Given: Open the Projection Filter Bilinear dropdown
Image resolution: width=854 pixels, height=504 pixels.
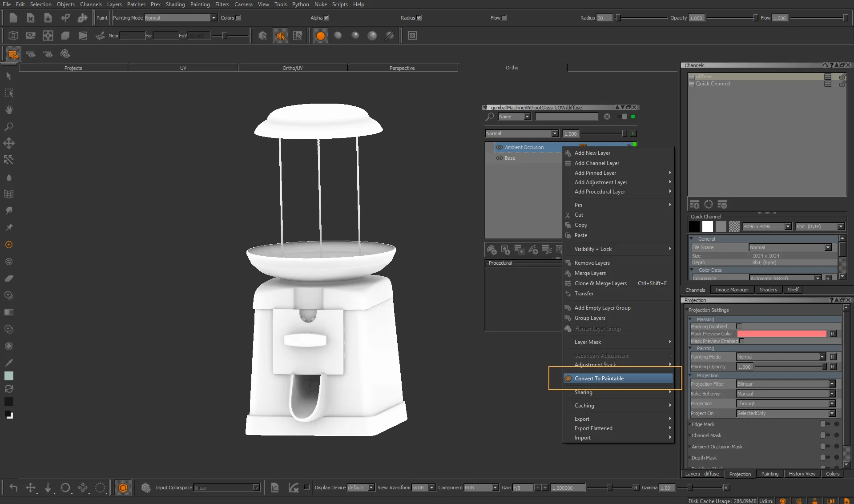Looking at the screenshot, I should tap(786, 384).
